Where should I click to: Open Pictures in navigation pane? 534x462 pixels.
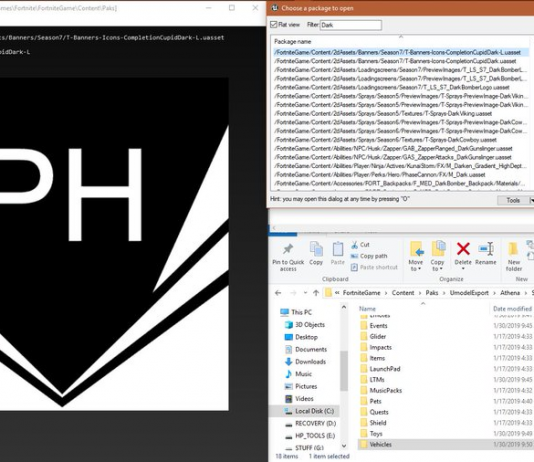coord(301,386)
